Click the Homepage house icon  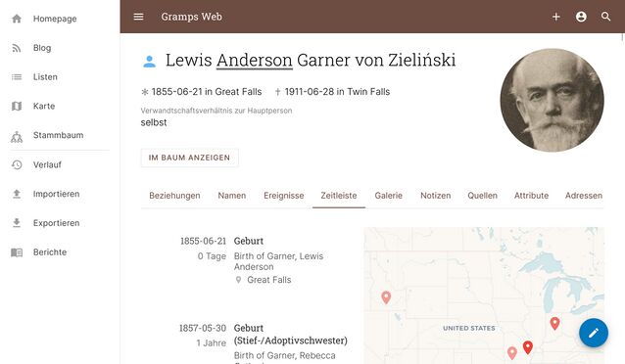point(17,19)
